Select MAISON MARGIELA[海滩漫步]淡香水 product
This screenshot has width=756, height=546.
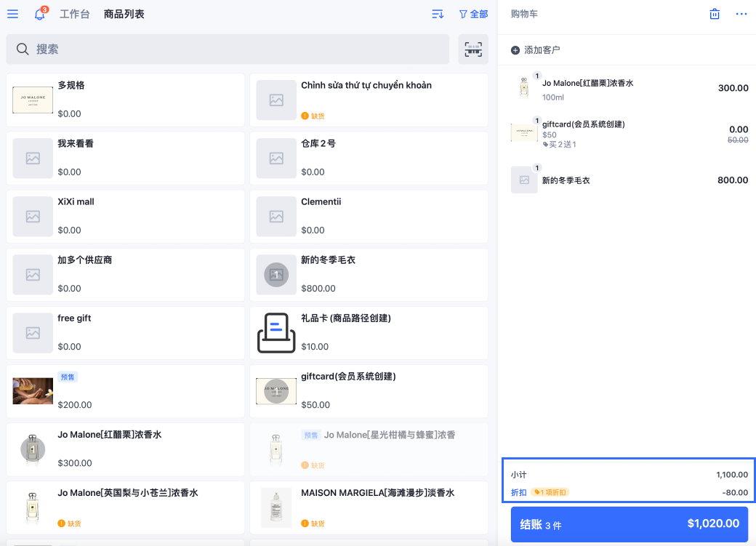pyautogui.click(x=369, y=508)
